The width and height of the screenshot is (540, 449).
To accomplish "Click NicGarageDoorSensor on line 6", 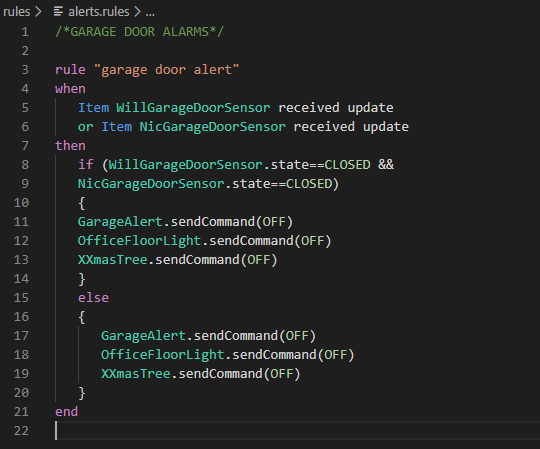I will pyautogui.click(x=212, y=127).
